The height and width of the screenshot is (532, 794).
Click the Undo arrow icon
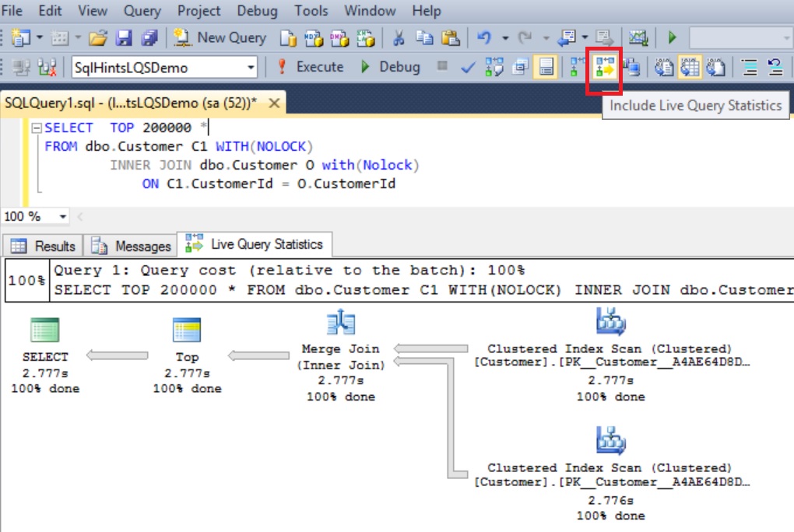tap(483, 37)
